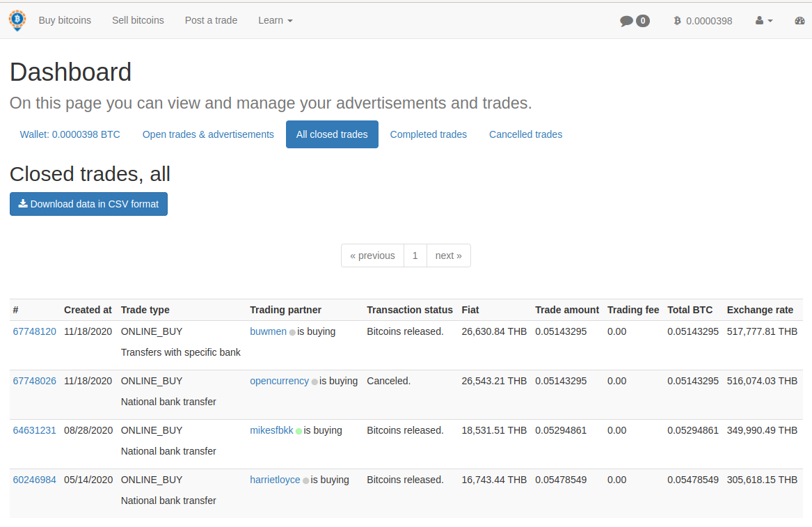Open the messages chat bubble icon

pos(627,21)
